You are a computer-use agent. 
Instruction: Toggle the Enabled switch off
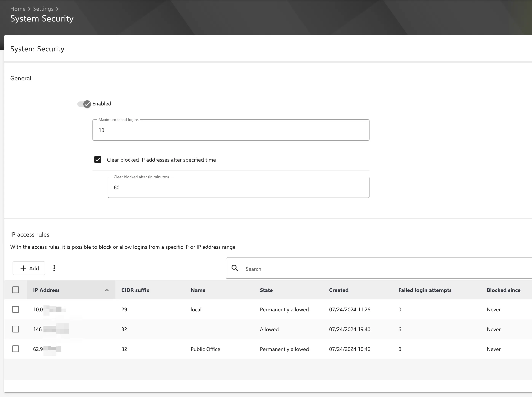(x=84, y=104)
